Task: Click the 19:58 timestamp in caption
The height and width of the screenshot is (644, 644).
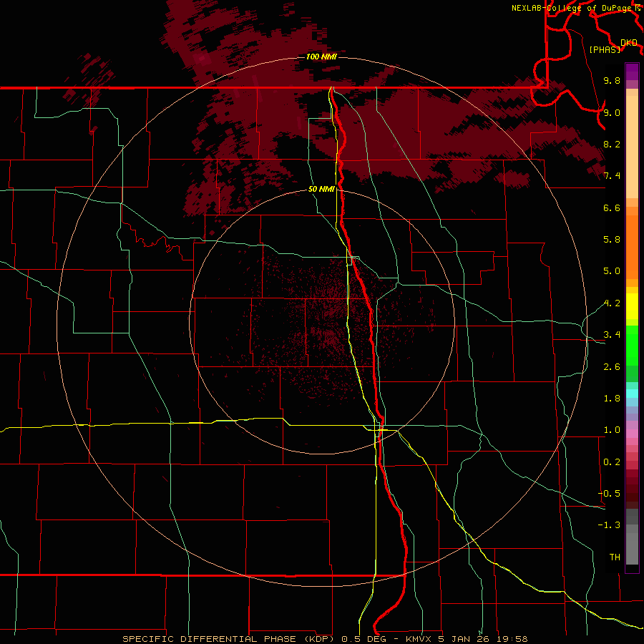Action: [512, 639]
